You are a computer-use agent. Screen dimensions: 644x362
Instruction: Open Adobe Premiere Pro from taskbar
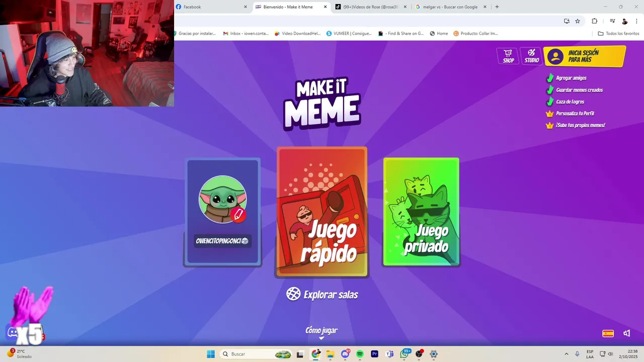pos(374,354)
